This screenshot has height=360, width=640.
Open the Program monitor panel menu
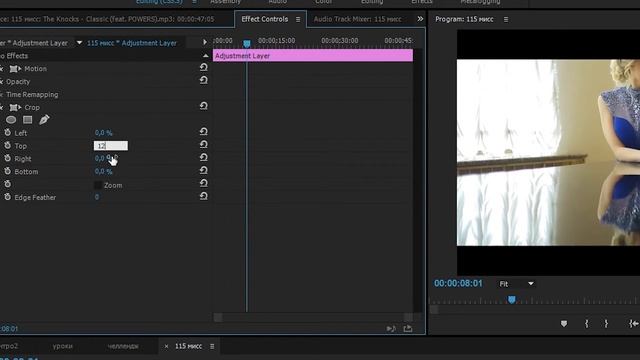point(506,19)
